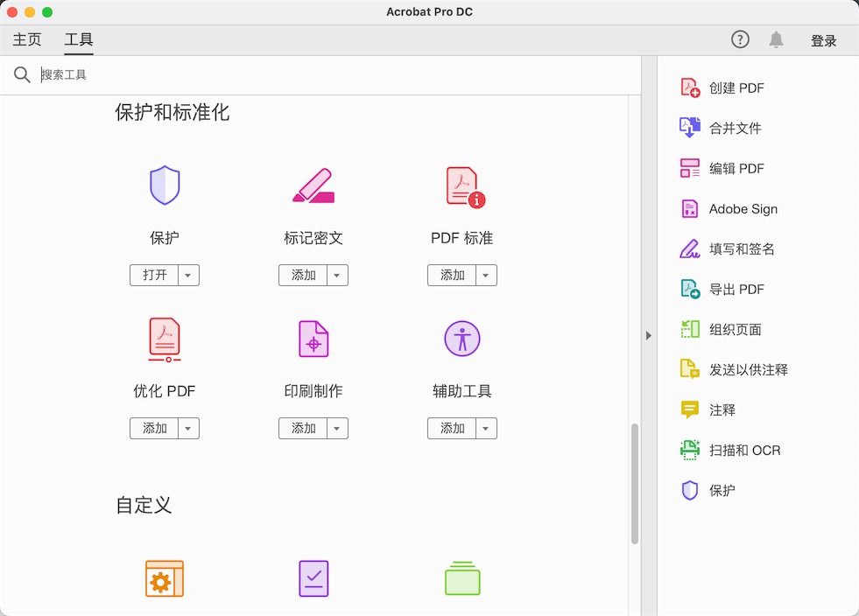Image resolution: width=859 pixels, height=616 pixels.
Task: Click the PDF 标准 tool name text
Action: point(461,238)
